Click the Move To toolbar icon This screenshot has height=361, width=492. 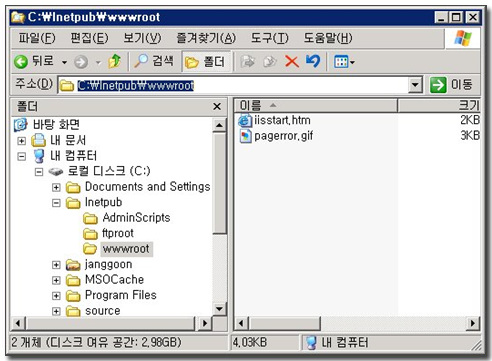248,62
